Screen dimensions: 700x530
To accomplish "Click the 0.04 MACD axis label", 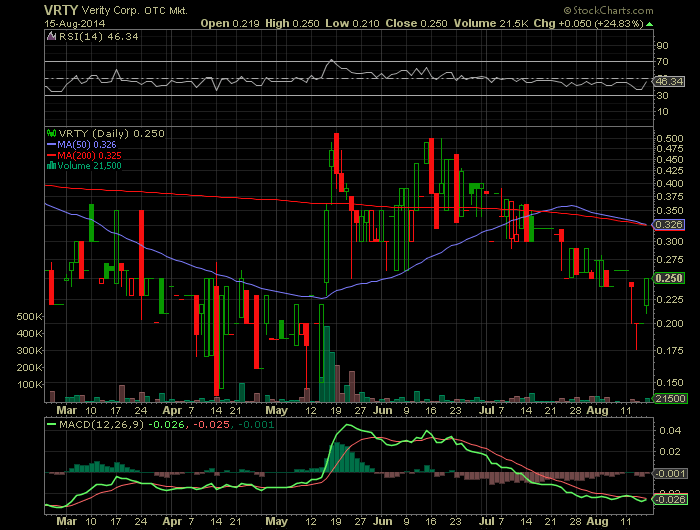I will pos(670,430).
